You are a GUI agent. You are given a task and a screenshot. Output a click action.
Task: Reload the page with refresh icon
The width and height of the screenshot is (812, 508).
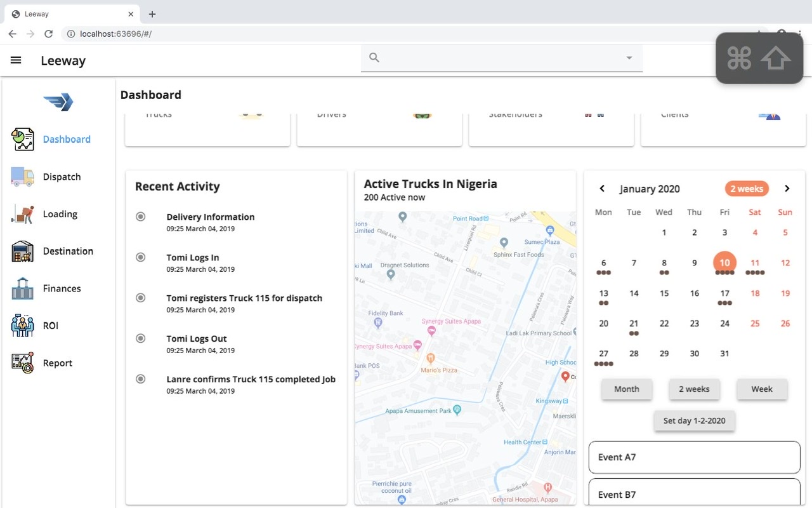pos(48,34)
